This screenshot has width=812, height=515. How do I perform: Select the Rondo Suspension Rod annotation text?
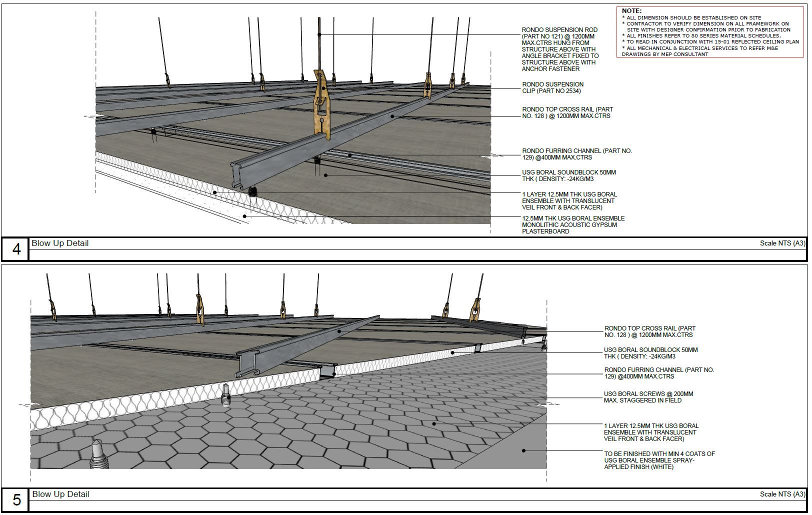(559, 49)
